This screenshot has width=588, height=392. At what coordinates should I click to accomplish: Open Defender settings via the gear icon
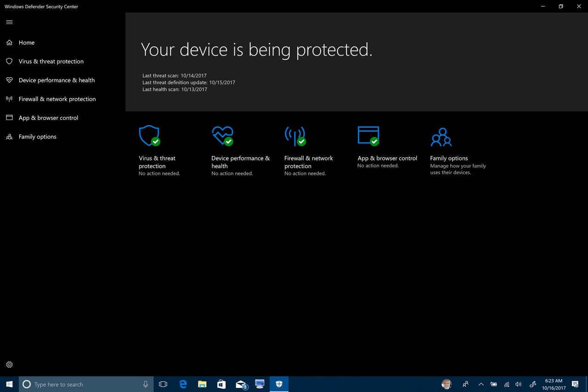point(9,364)
